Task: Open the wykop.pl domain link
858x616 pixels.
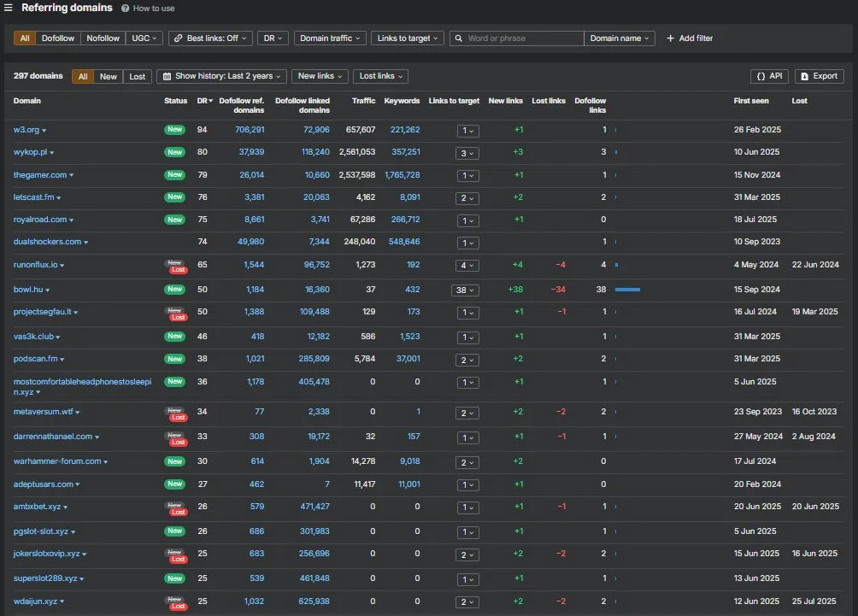Action: (x=30, y=152)
